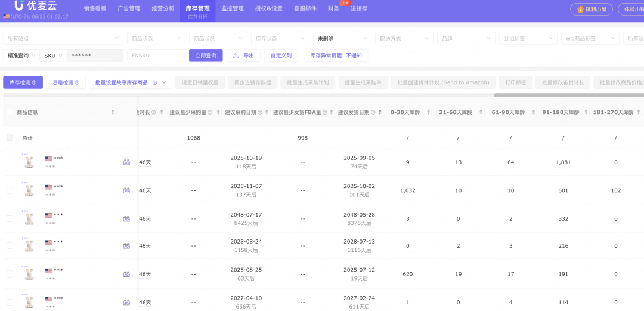Screen dimensions: 644x311
Task: Click the AD icon in 2048-07-17 row
Action: (x=126, y=219)
